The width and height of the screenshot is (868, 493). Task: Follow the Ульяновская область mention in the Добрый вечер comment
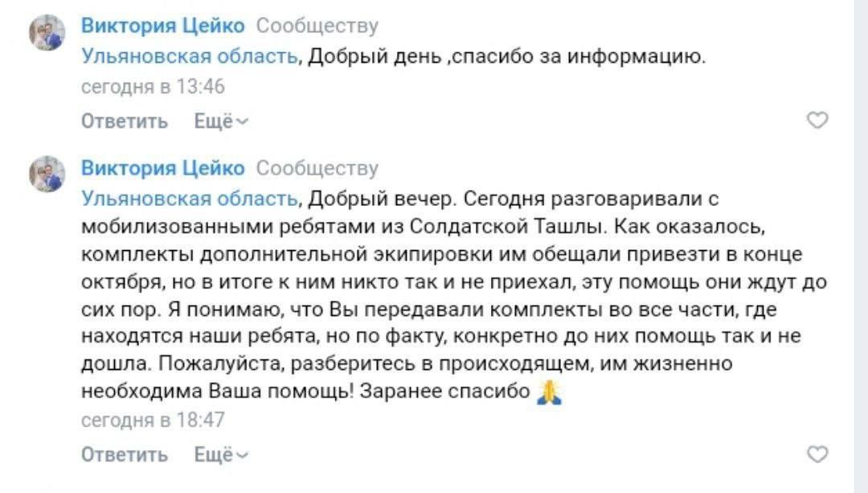190,198
